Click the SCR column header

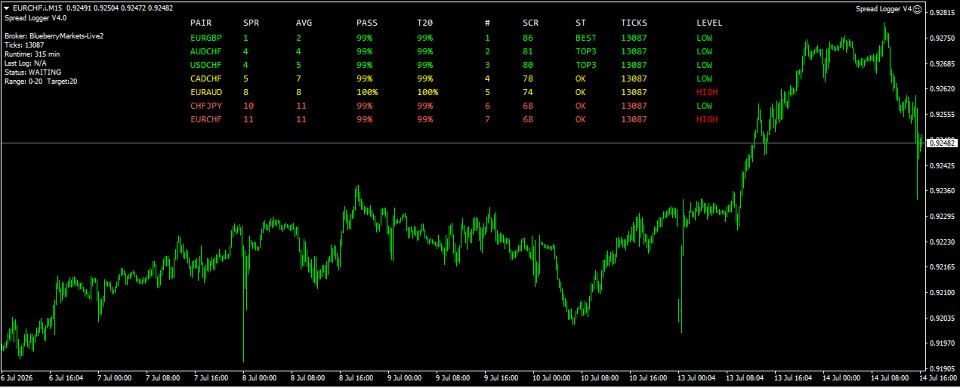click(530, 23)
